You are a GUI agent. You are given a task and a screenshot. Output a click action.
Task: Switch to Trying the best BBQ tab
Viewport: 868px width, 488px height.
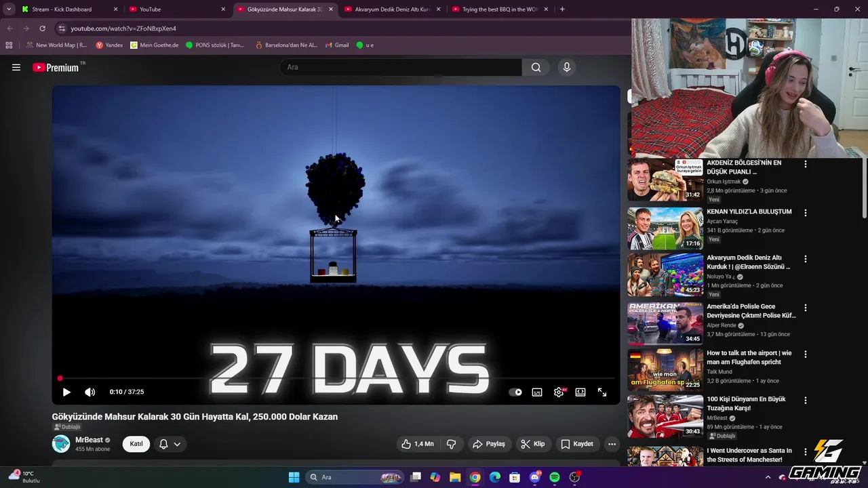tap(500, 9)
